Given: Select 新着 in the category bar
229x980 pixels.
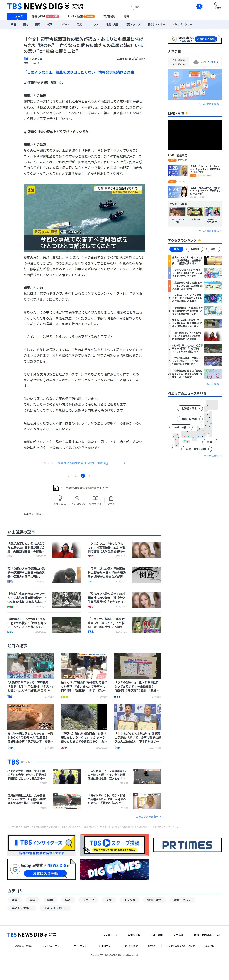Looking at the screenshot, I should 14,24.
